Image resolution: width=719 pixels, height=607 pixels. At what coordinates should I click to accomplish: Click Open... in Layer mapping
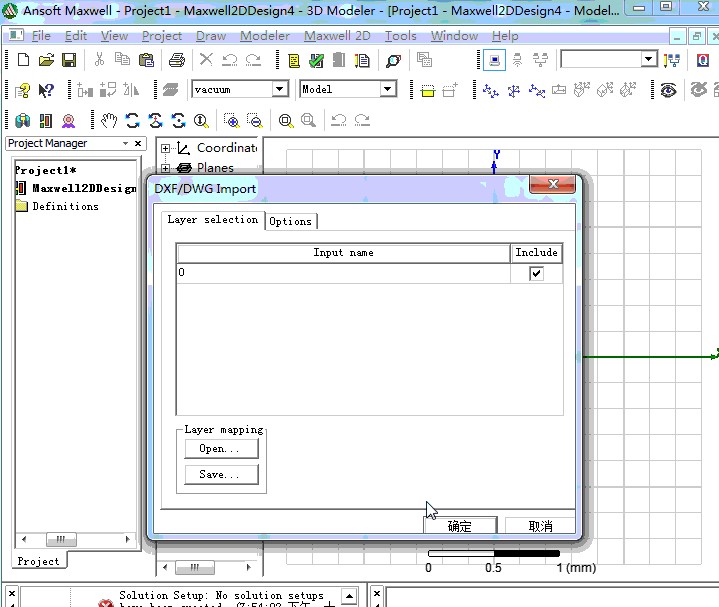pos(221,448)
